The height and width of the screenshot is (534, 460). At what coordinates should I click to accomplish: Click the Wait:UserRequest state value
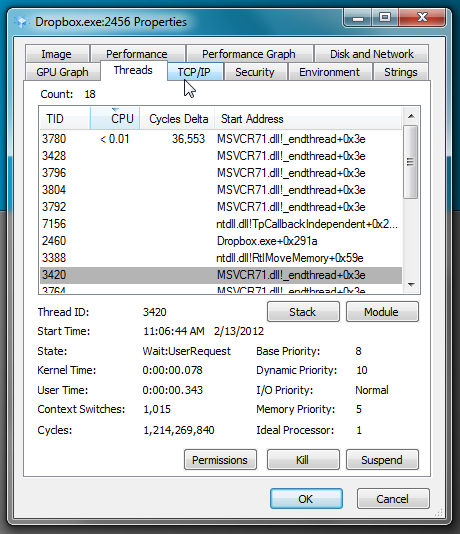point(187,351)
